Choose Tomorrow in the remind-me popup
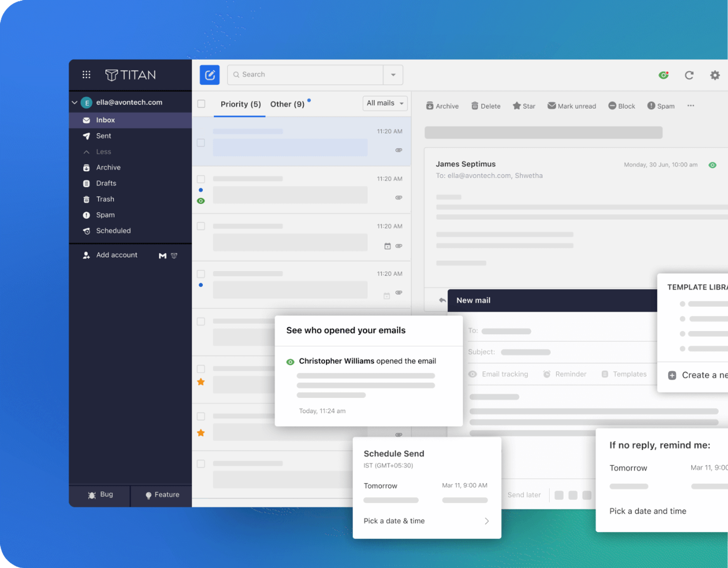This screenshot has width=728, height=568. [x=628, y=468]
